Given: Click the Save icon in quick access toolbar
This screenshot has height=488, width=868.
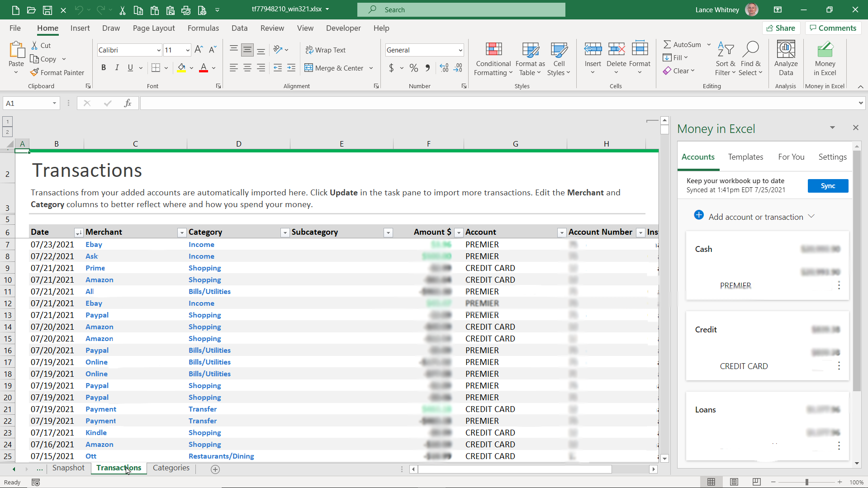Looking at the screenshot, I should [x=47, y=9].
